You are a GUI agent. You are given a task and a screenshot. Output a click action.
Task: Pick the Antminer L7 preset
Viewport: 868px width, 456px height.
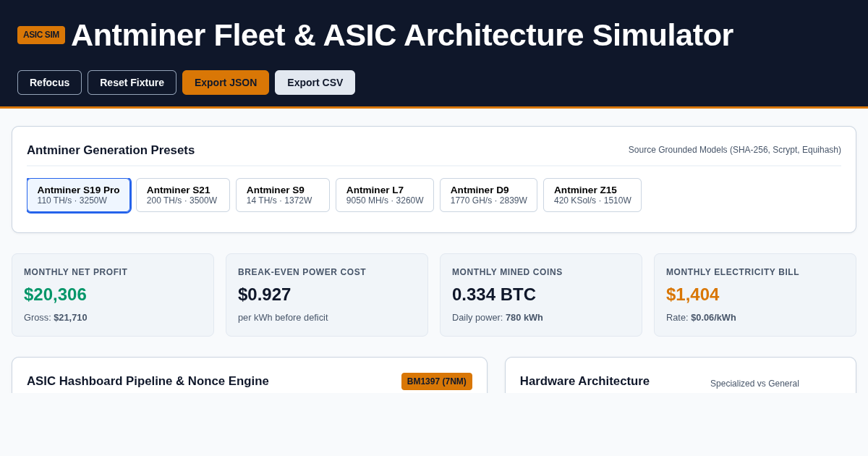pyautogui.click(x=385, y=195)
